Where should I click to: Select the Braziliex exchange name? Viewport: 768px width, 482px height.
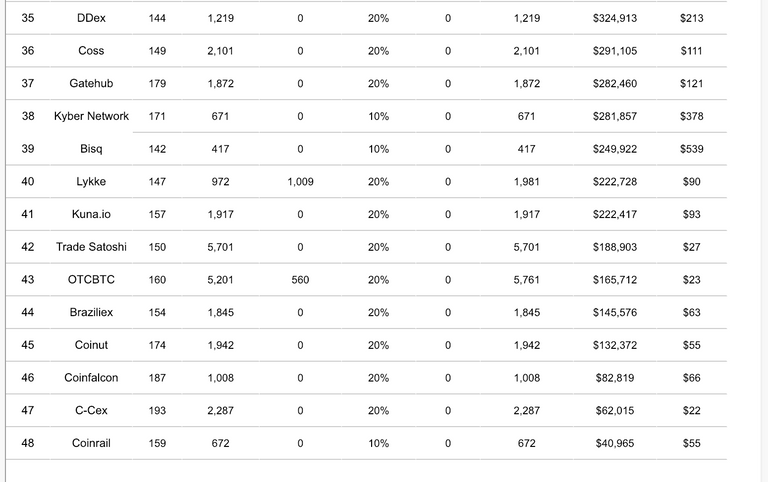click(91, 312)
